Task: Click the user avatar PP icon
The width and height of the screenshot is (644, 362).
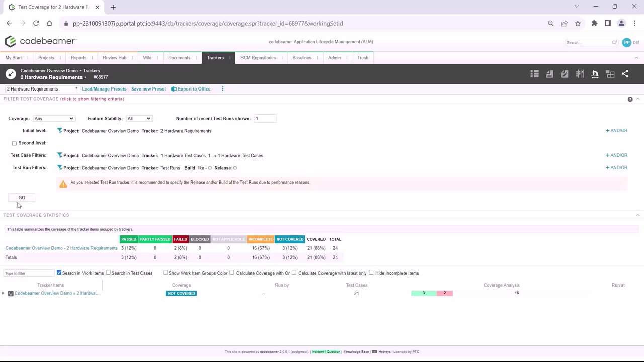Action: point(627,43)
